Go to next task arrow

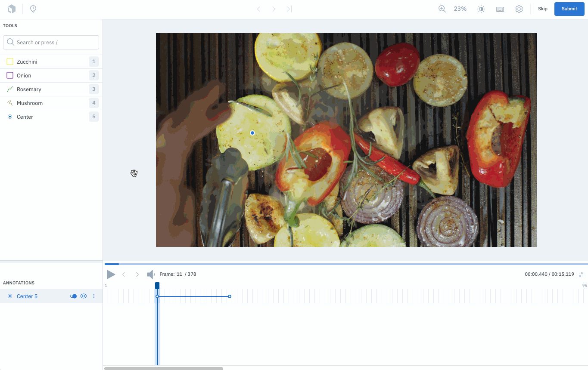pos(274,9)
